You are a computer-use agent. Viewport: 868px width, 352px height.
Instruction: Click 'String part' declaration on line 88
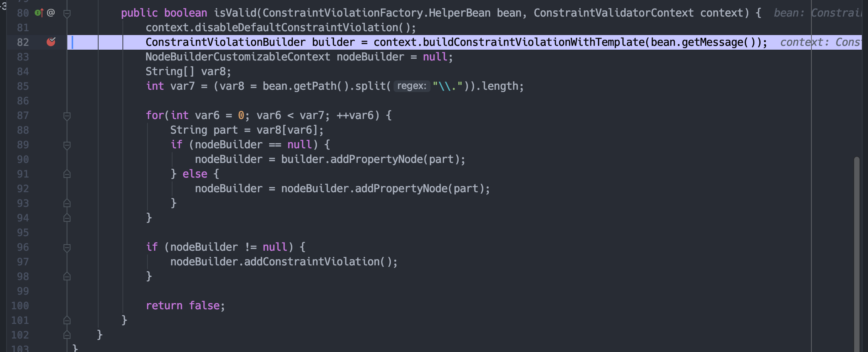coord(204,130)
